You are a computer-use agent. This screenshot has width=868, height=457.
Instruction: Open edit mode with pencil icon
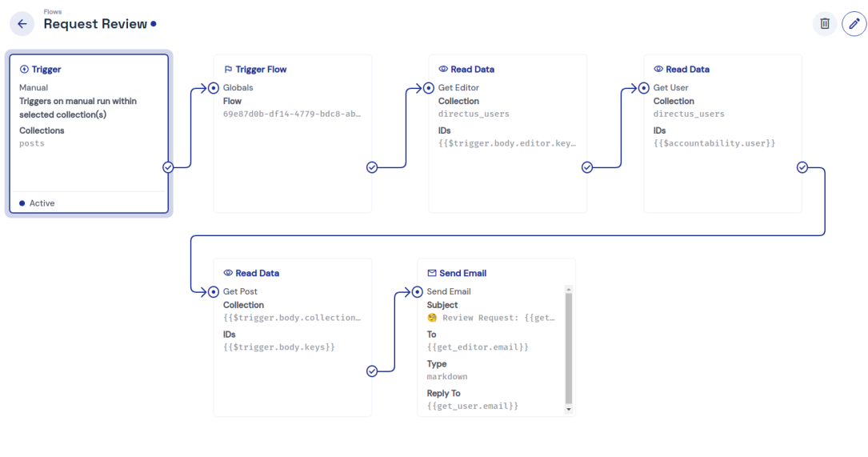tap(854, 24)
